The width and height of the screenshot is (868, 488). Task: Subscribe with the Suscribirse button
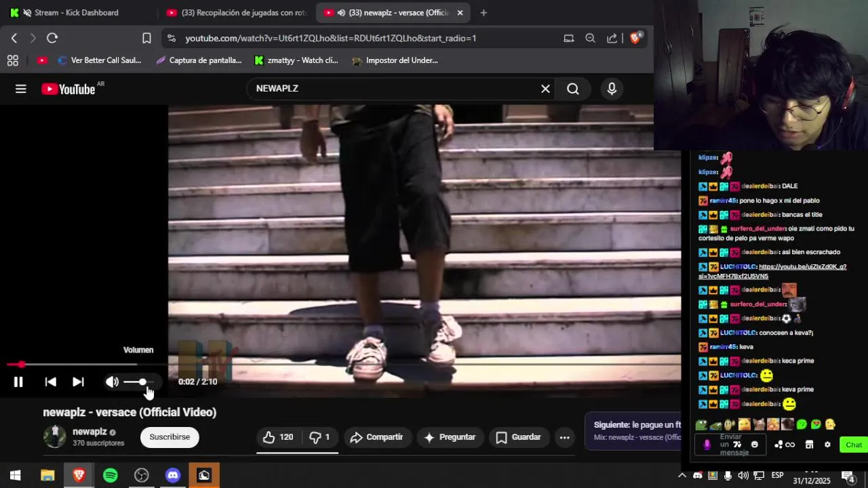pos(170,437)
